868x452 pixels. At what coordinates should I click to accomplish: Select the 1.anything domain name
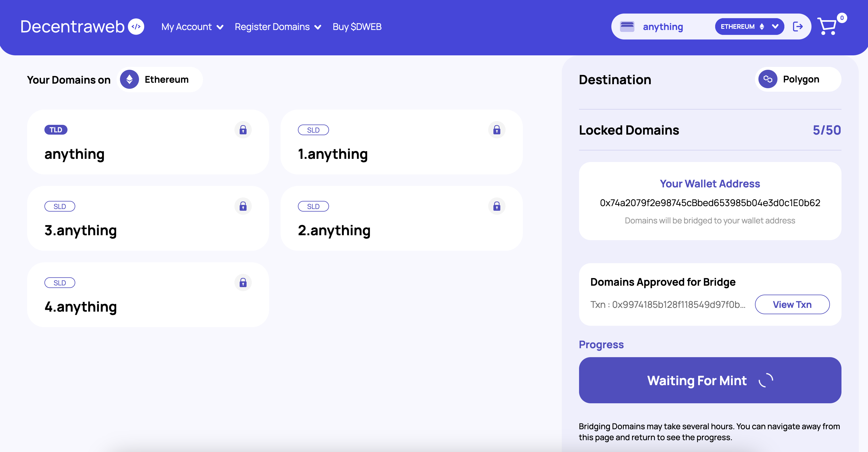332,154
